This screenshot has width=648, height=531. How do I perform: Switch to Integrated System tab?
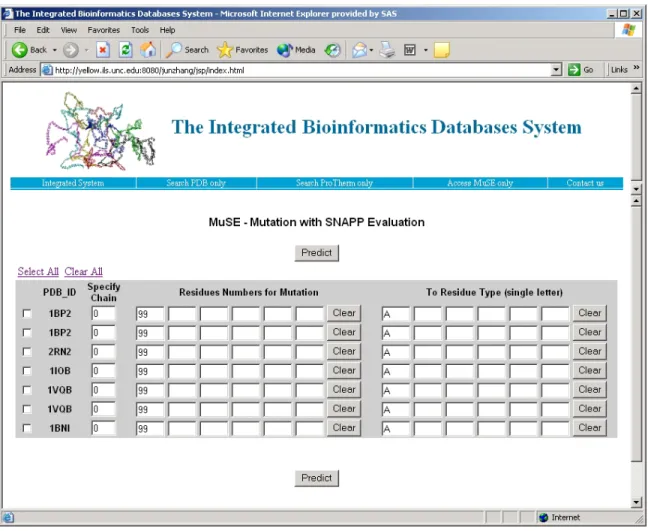[73, 183]
